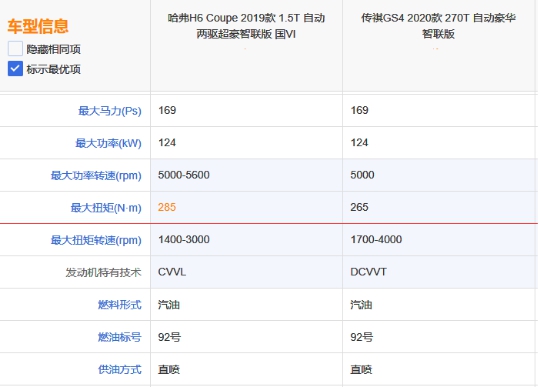Image resolution: width=540 pixels, height=387 pixels.
Task: Click 92号 fuel grade for 传祺GS4
Action: click(x=362, y=337)
